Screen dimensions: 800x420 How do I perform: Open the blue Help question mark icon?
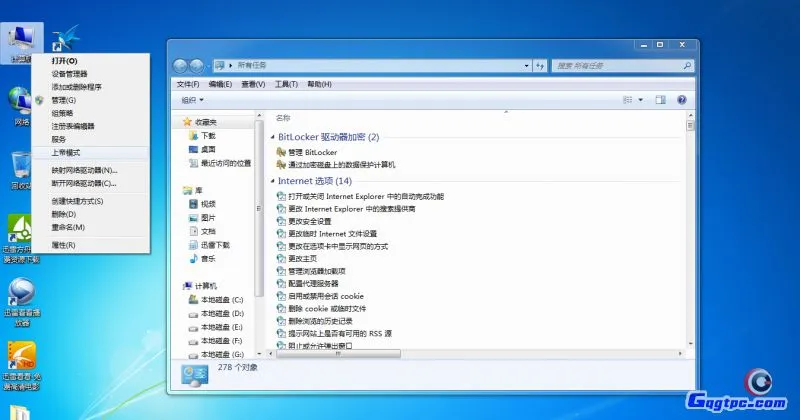682,100
